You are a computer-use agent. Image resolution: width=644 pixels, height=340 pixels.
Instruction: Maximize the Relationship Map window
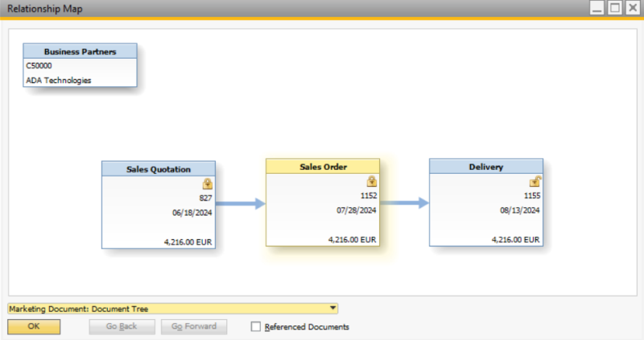[615, 8]
